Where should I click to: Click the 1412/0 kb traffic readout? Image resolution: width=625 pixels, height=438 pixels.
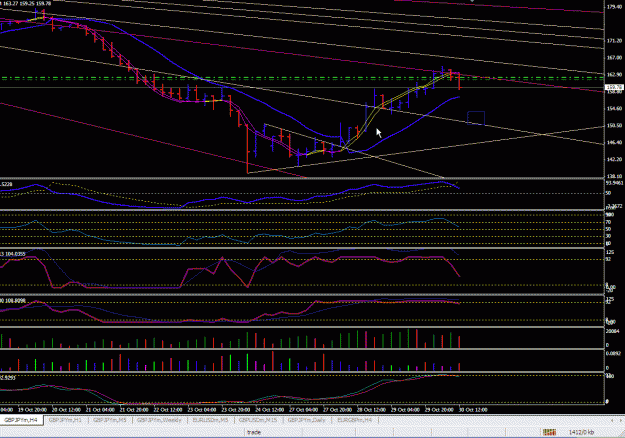click(582, 432)
